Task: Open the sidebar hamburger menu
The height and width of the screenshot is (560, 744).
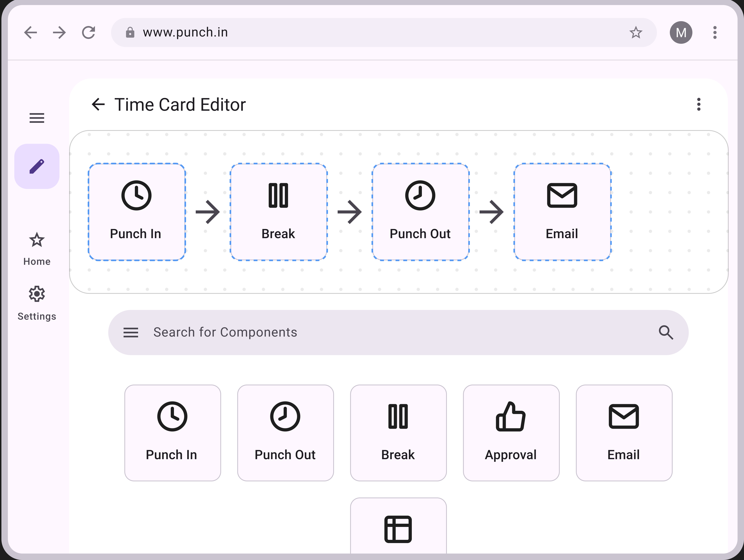Action: tap(37, 118)
